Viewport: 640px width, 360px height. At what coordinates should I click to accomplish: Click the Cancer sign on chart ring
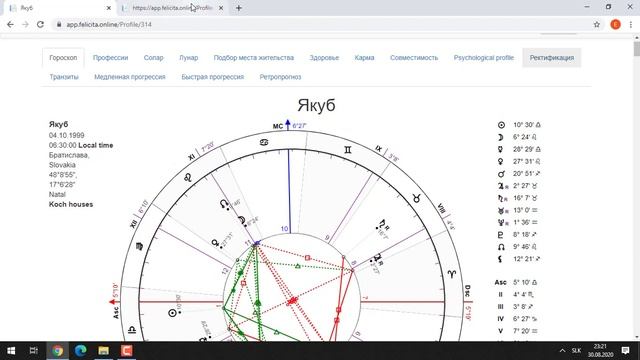click(x=264, y=142)
